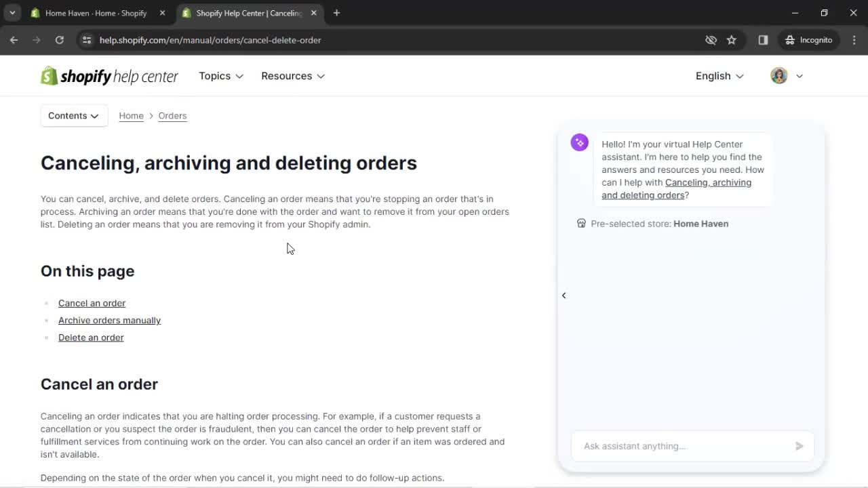868x488 pixels.
Task: Restore down the browser window
Action: point(824,13)
